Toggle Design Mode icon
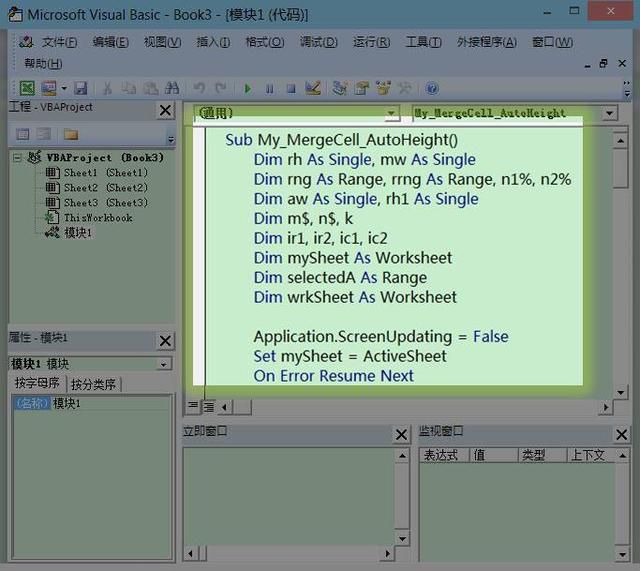This screenshot has width=640, height=571. 313,88
